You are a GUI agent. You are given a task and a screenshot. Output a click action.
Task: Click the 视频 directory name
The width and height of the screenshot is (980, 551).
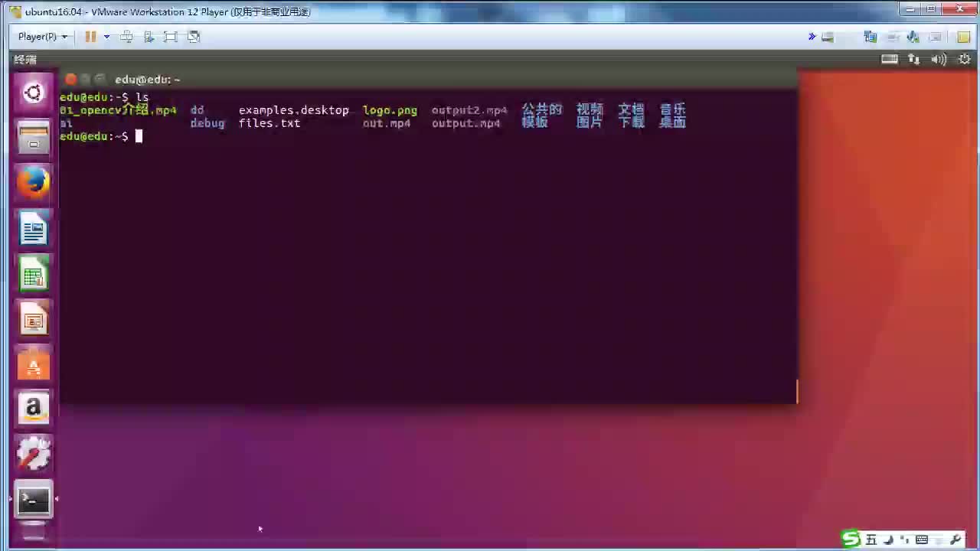click(590, 110)
